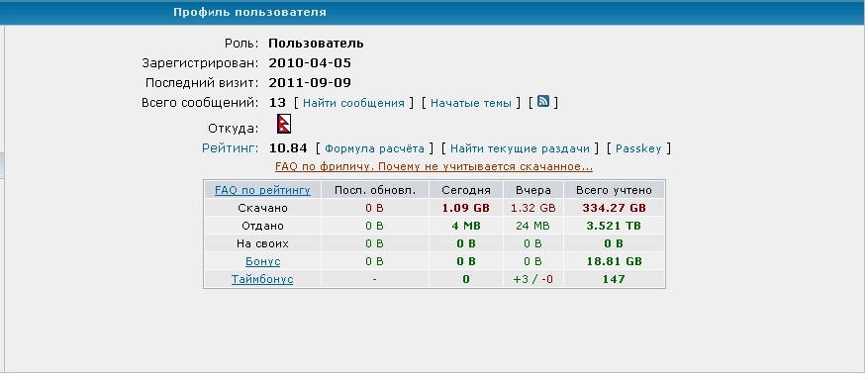This screenshot has width=868, height=380.
Task: Click the Всего учтено column header
Action: tap(614, 190)
